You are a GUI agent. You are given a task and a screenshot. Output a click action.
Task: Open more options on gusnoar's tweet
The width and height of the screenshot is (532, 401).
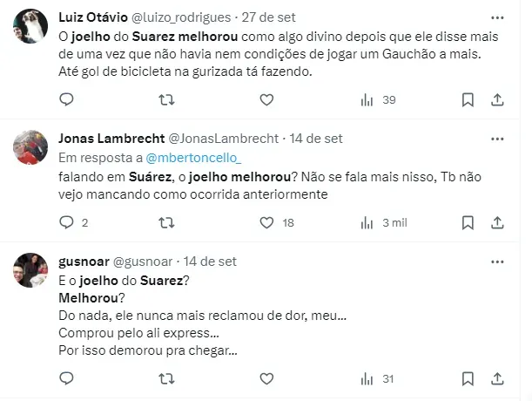[496, 261]
